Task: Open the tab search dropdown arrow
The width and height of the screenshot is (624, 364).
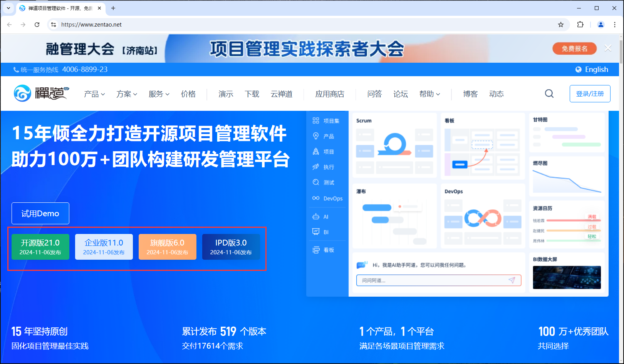Action: click(8, 8)
